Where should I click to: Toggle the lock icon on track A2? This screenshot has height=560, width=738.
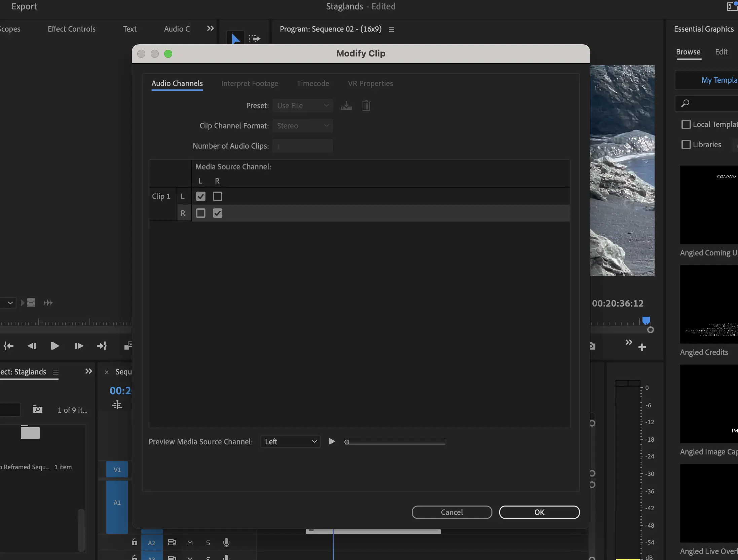click(x=134, y=542)
